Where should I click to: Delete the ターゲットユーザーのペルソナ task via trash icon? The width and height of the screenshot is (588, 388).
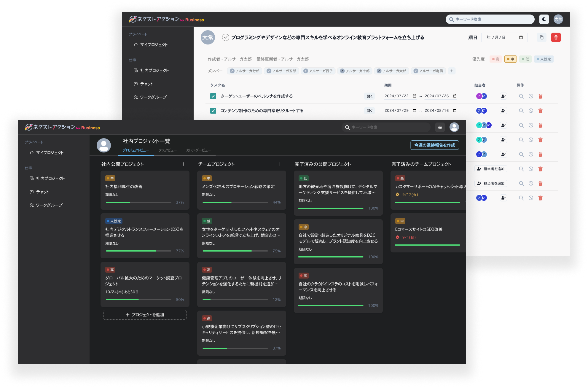tap(540, 96)
